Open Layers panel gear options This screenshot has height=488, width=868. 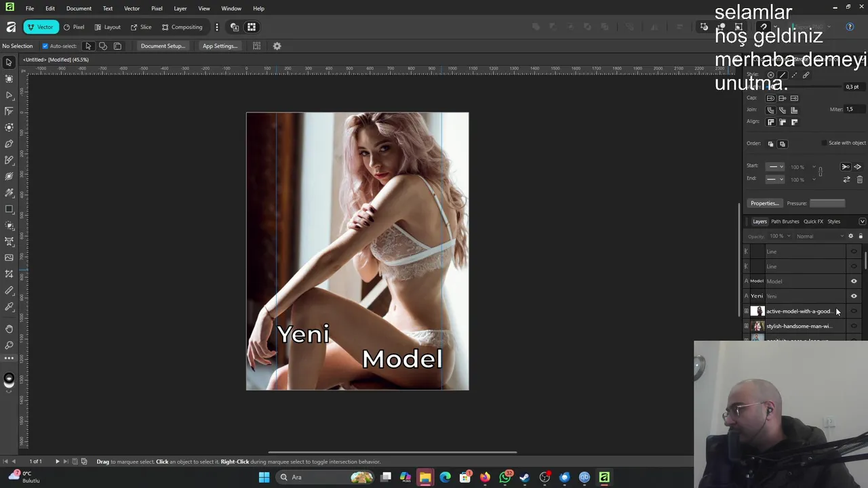[x=850, y=236]
